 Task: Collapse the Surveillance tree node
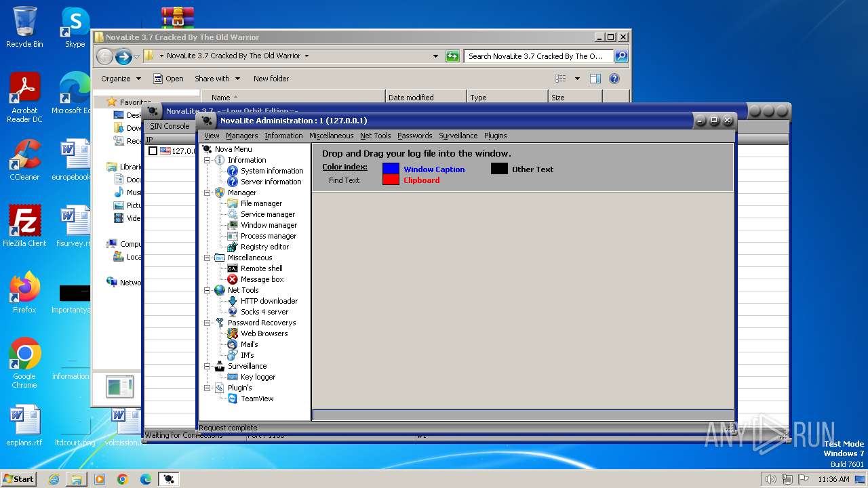click(208, 366)
